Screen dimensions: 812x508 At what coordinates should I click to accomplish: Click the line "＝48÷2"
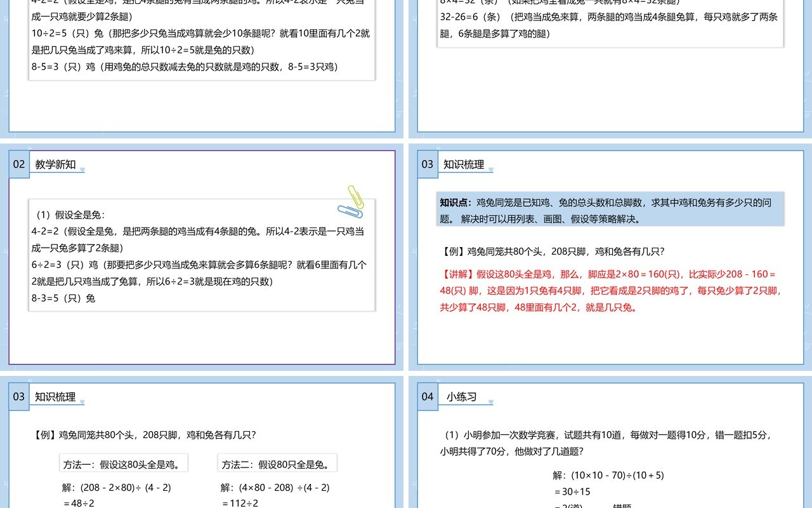78,503
